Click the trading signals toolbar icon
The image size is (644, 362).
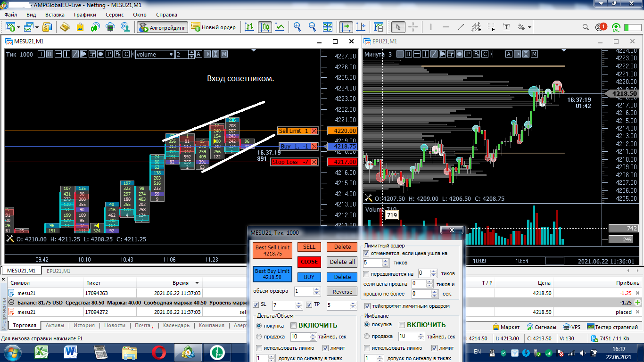95,27
